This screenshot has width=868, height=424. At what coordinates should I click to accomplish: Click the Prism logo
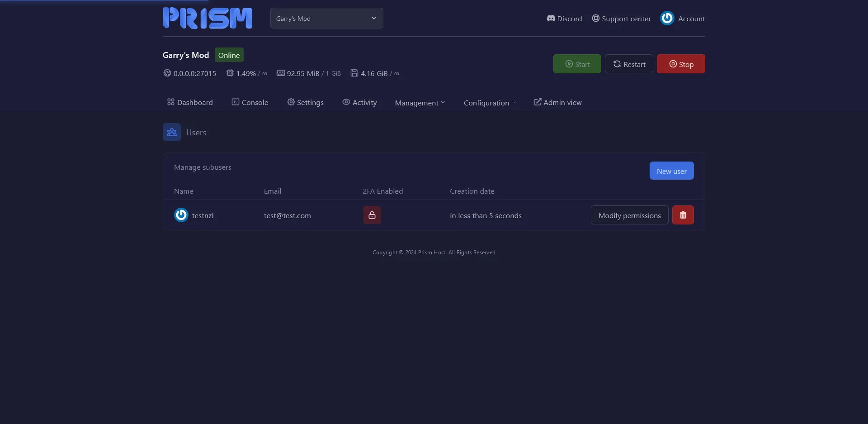click(208, 18)
